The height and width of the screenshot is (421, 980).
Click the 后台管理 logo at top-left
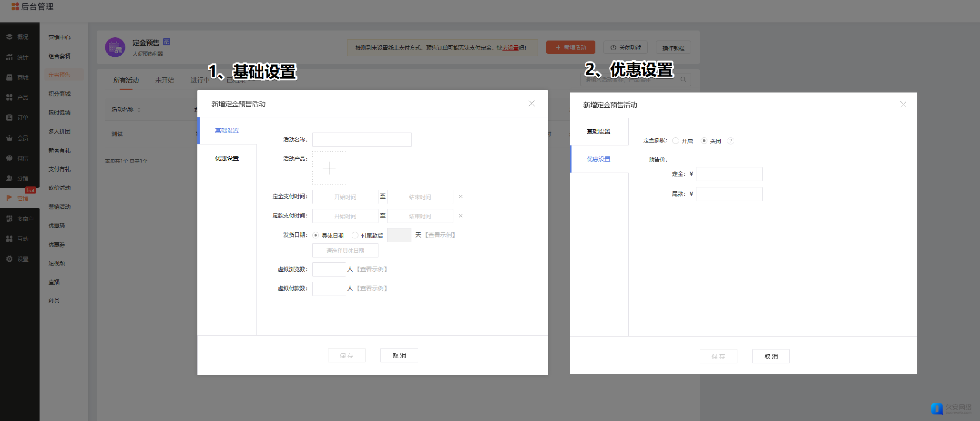pos(32,7)
